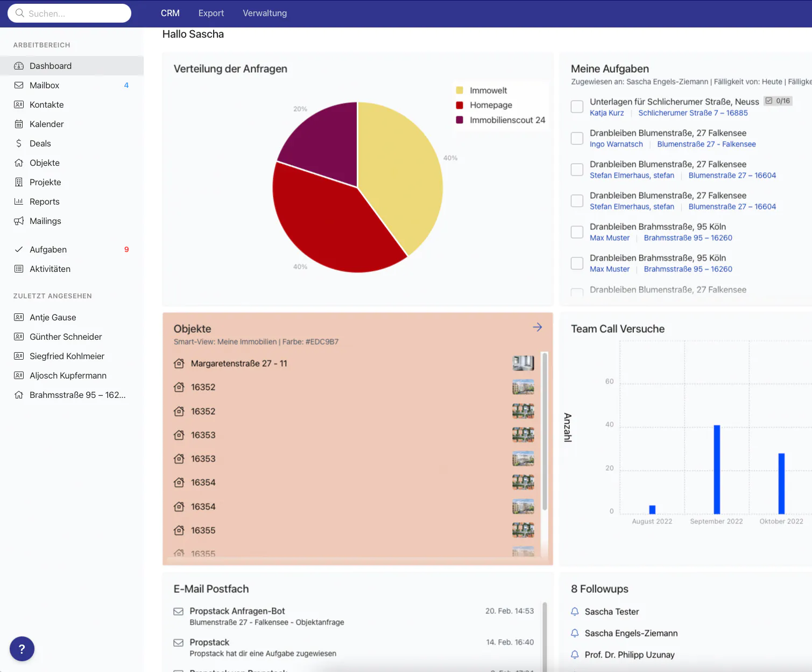Click house icon beside Margaretenstraße 27 - 11

tap(179, 363)
